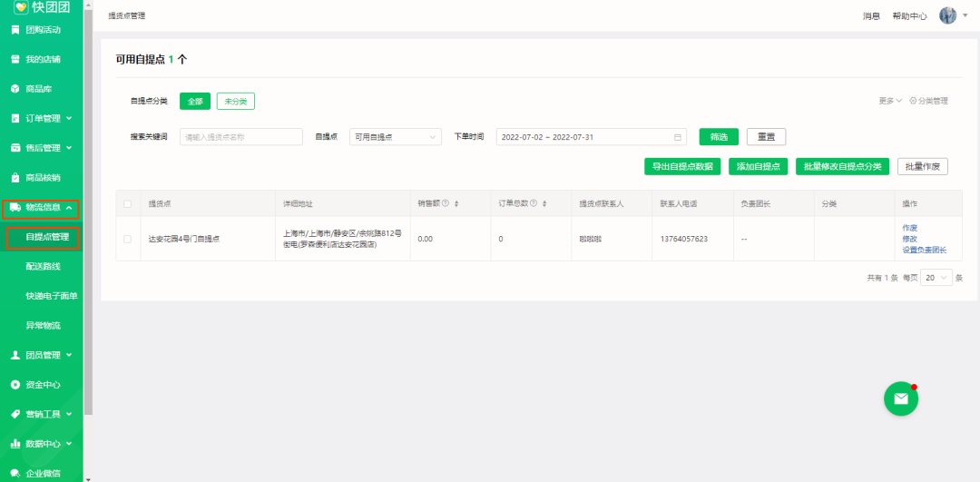This screenshot has height=482, width=980.
Task: Expand the 更多 filter options
Action: click(x=890, y=101)
